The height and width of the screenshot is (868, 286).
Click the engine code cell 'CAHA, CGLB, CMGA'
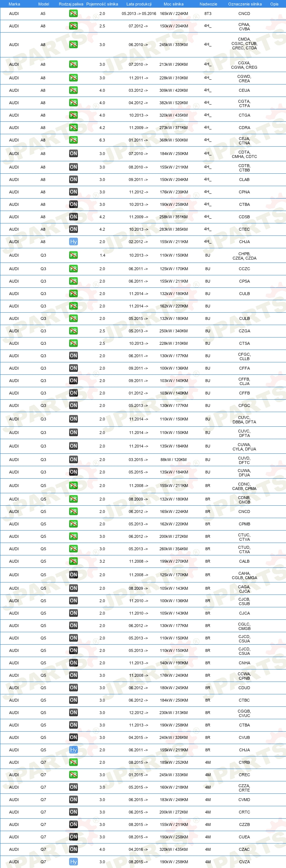pos(244,575)
